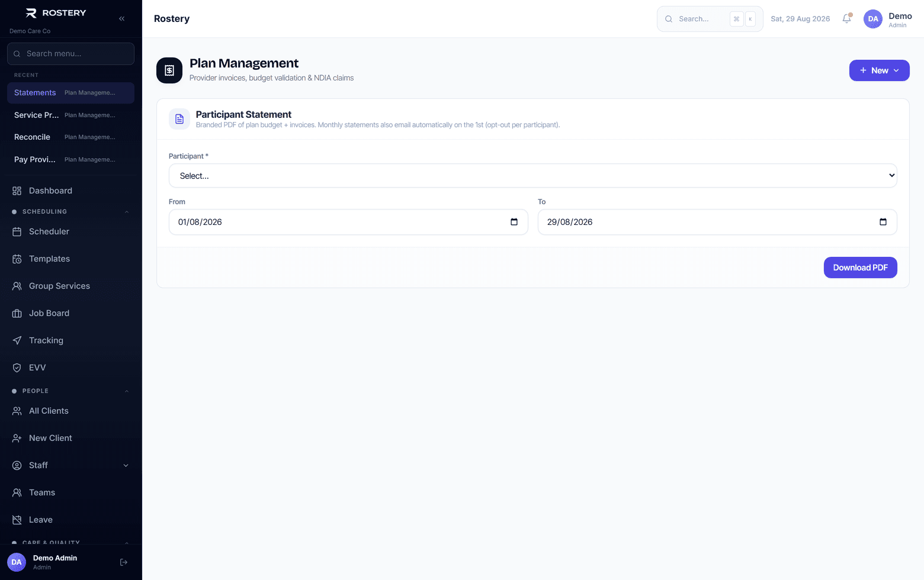Click the To date field

click(x=717, y=222)
